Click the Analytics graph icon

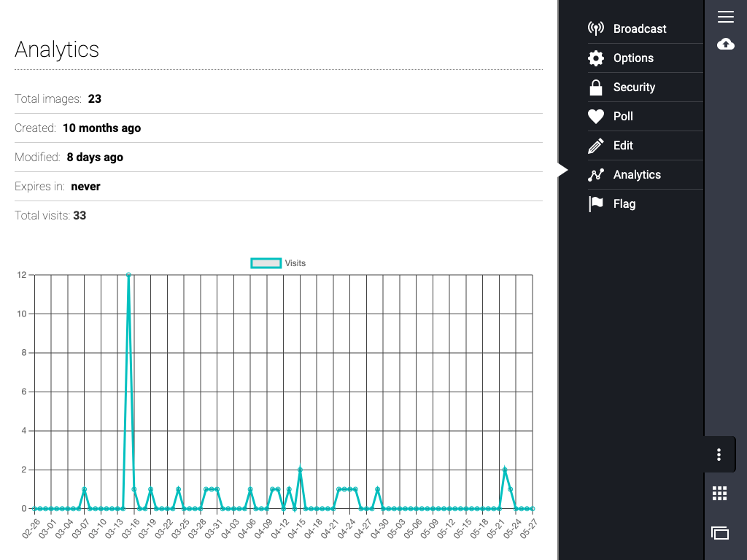point(595,175)
